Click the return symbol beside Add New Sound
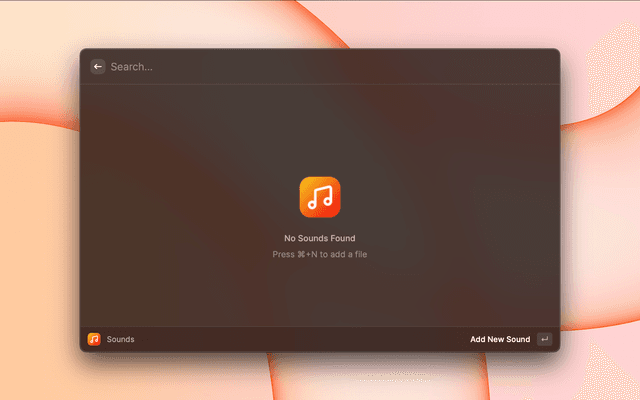This screenshot has width=640, height=400. coord(544,339)
